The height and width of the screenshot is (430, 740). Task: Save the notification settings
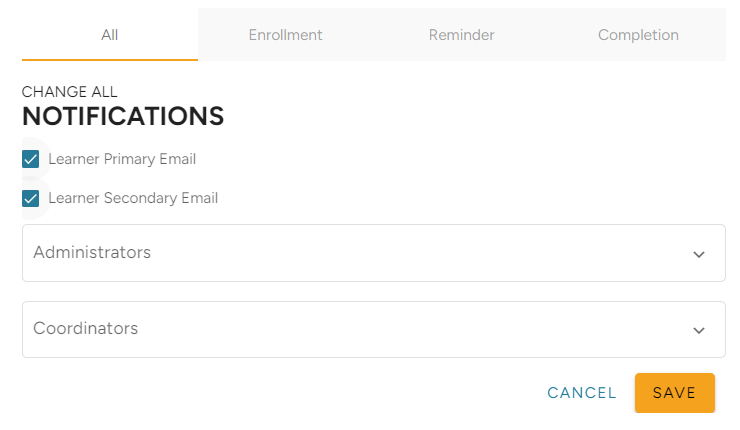pyautogui.click(x=674, y=393)
